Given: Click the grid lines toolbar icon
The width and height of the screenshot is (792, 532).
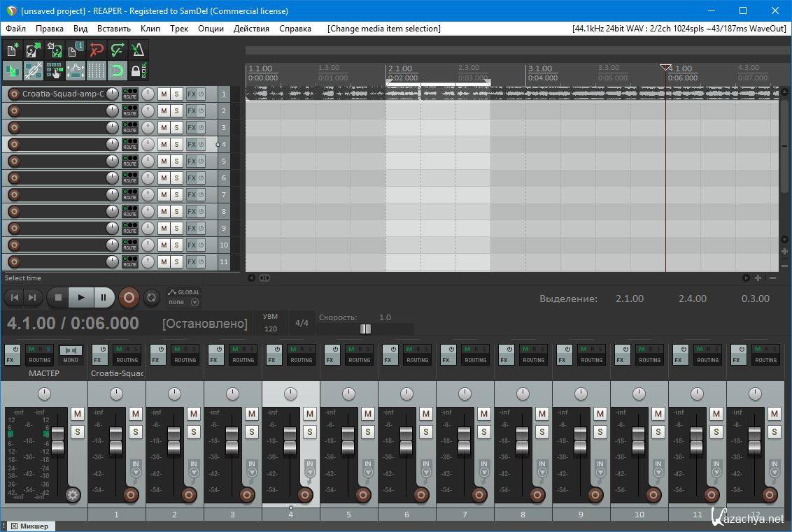Looking at the screenshot, I should point(97,71).
